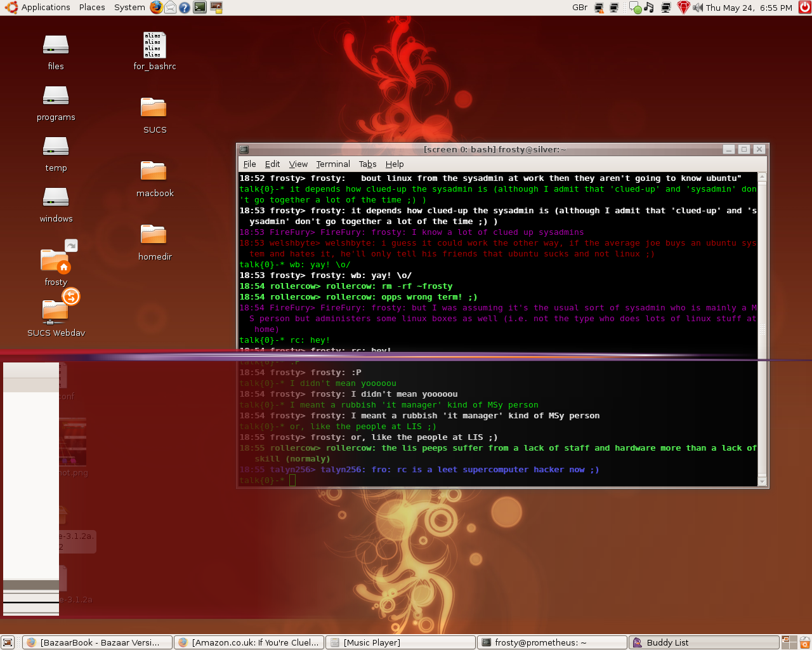Click the GBr keyboard layout indicator
Screen dimensions: 812x650
pos(579,8)
